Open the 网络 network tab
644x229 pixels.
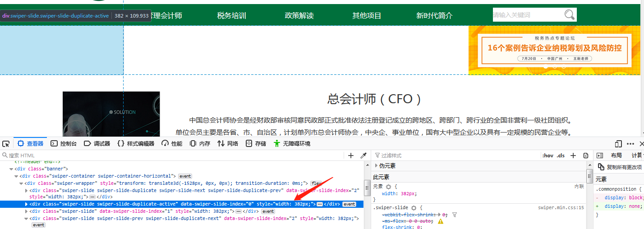[228, 144]
